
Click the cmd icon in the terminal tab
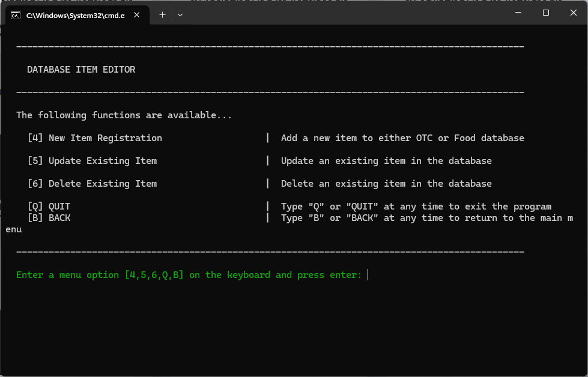click(x=16, y=15)
